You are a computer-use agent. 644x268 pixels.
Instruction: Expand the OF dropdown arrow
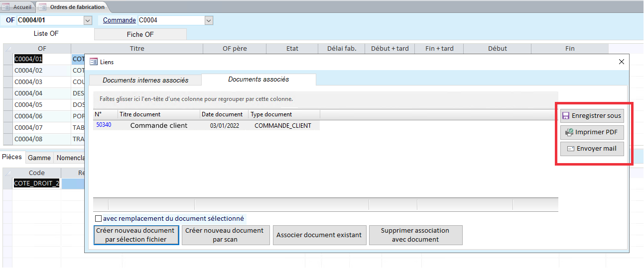click(x=88, y=20)
